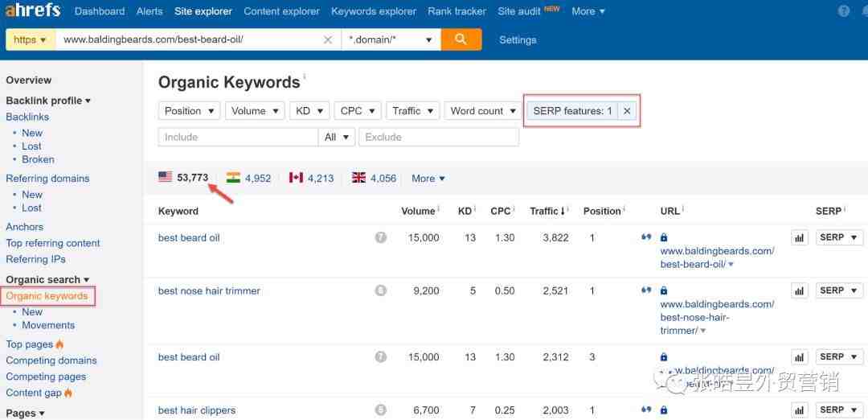Viewport: 868px width, 420px height.
Task: Click featured snippet quote icon in best nose hair trimmer row
Action: (646, 290)
